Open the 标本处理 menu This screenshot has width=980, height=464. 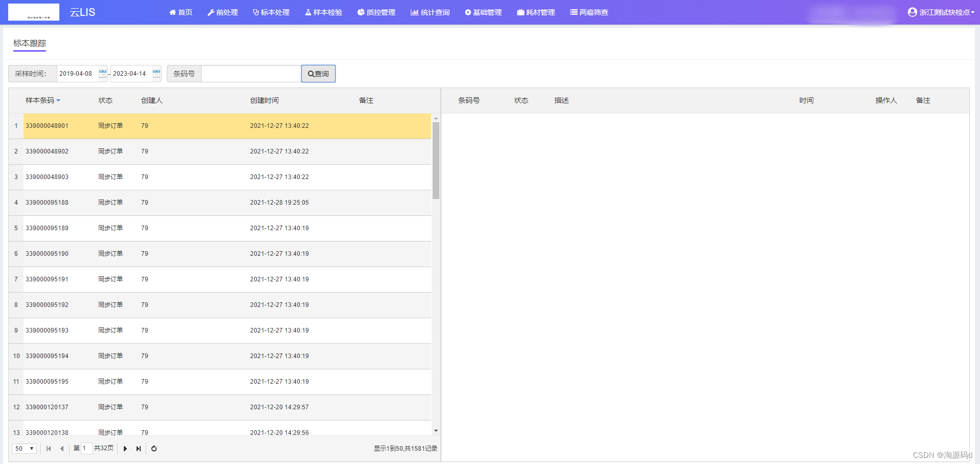coord(271,12)
